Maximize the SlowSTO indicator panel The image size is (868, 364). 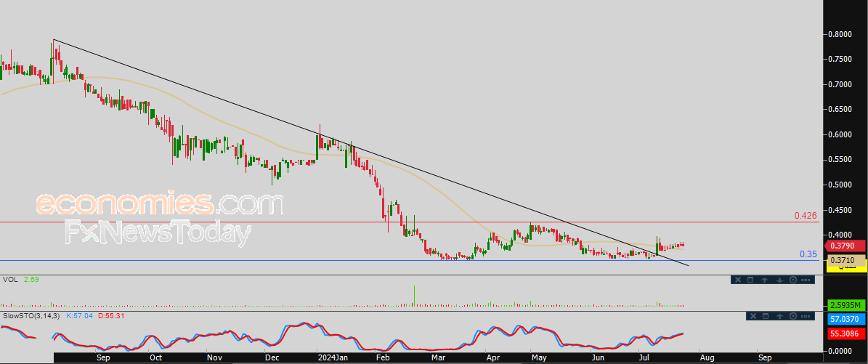pyautogui.click(x=766, y=316)
